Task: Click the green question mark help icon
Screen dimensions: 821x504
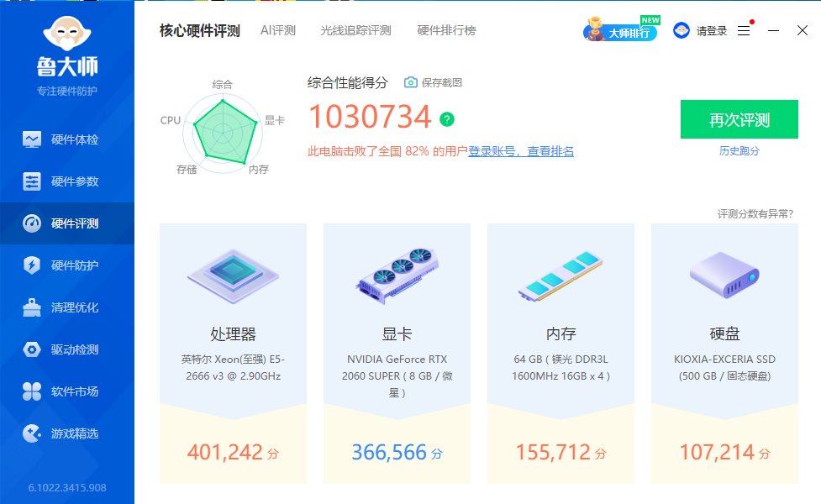Action: [446, 119]
